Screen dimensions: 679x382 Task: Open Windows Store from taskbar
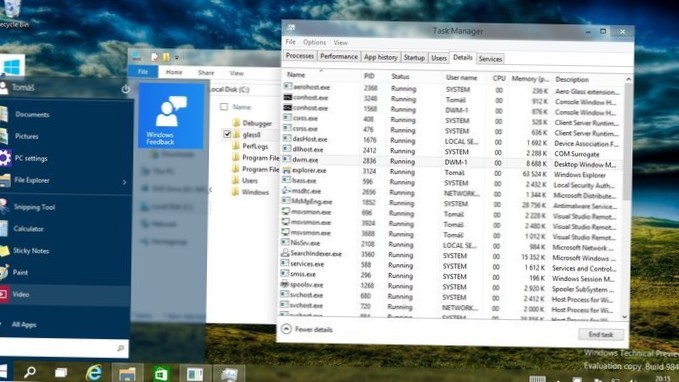[x=161, y=373]
